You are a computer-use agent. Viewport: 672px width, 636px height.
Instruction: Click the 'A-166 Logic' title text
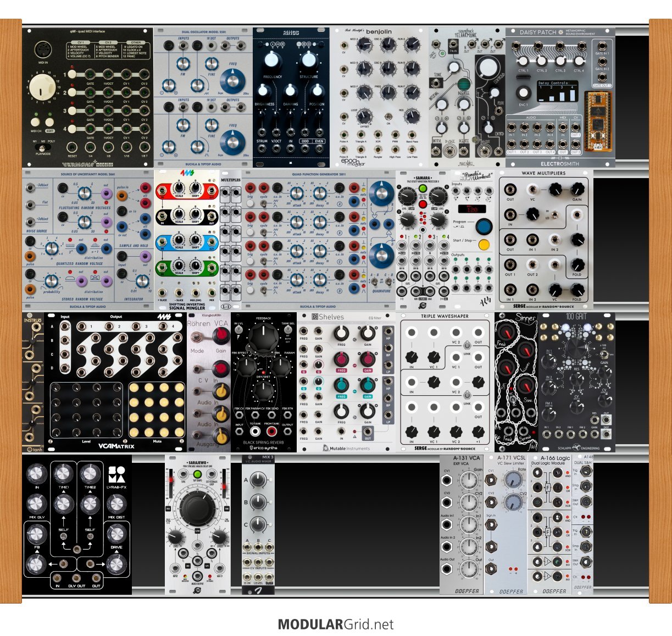click(555, 457)
